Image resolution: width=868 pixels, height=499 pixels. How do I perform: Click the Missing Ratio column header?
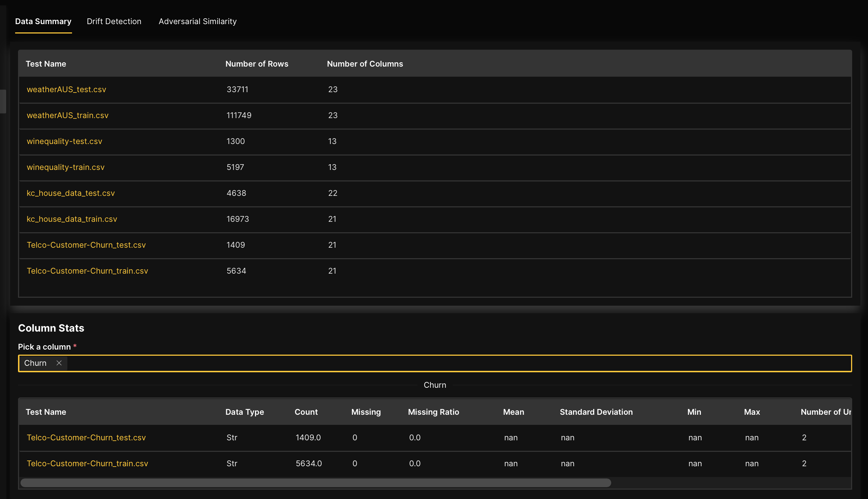(x=433, y=412)
